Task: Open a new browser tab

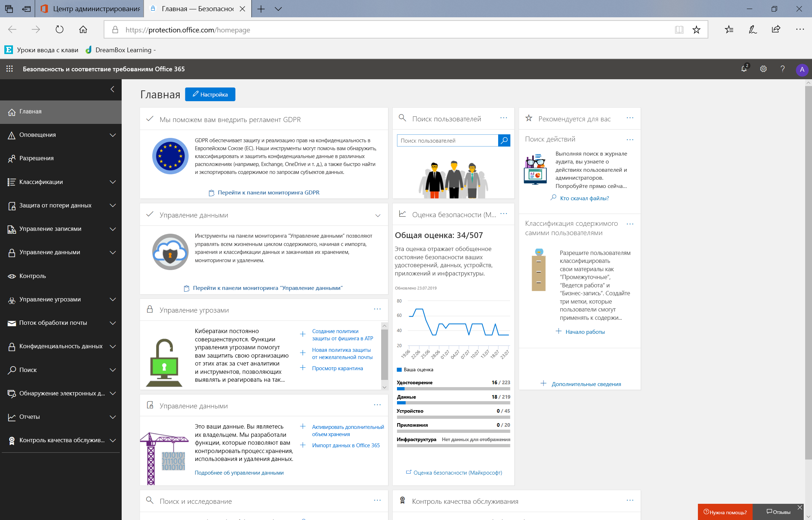Action: [x=261, y=9]
